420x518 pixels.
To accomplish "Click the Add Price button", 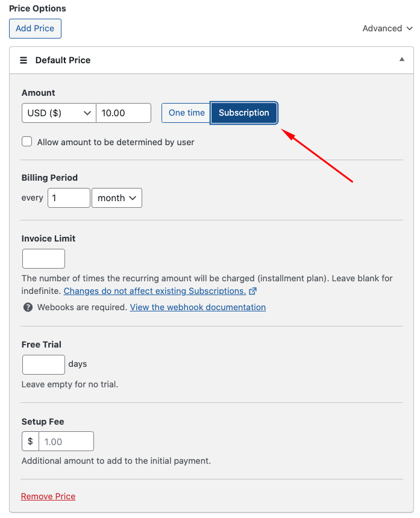I will 35,28.
